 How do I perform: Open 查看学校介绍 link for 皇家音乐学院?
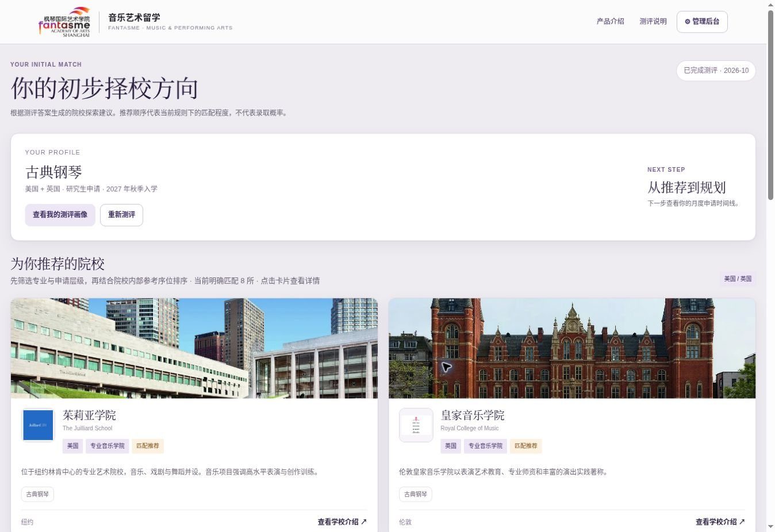[x=720, y=522]
